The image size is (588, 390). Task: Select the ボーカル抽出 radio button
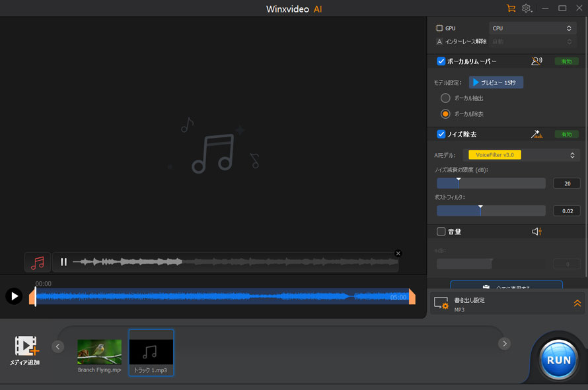(445, 98)
